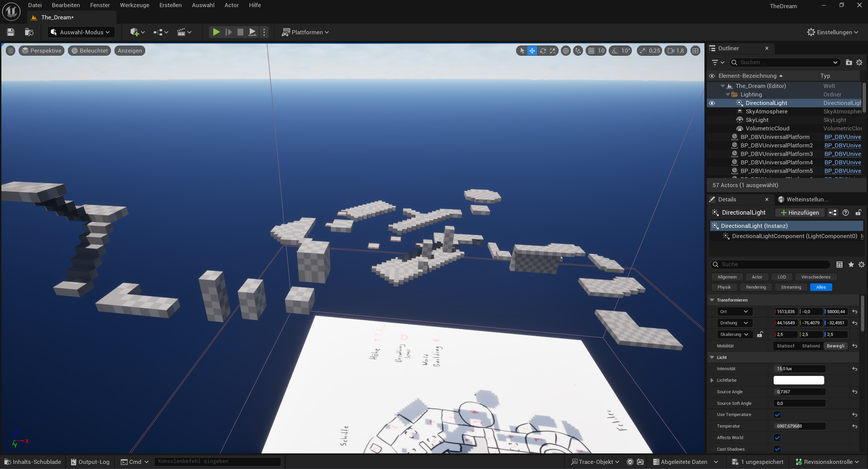Open content browser search icon in toolbar

[x=29, y=32]
